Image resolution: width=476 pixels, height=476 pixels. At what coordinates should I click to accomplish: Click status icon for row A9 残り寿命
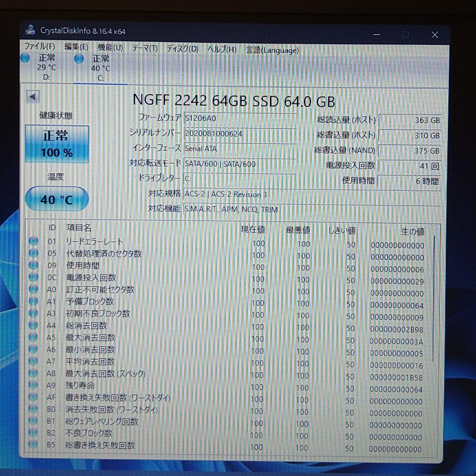tap(33, 385)
